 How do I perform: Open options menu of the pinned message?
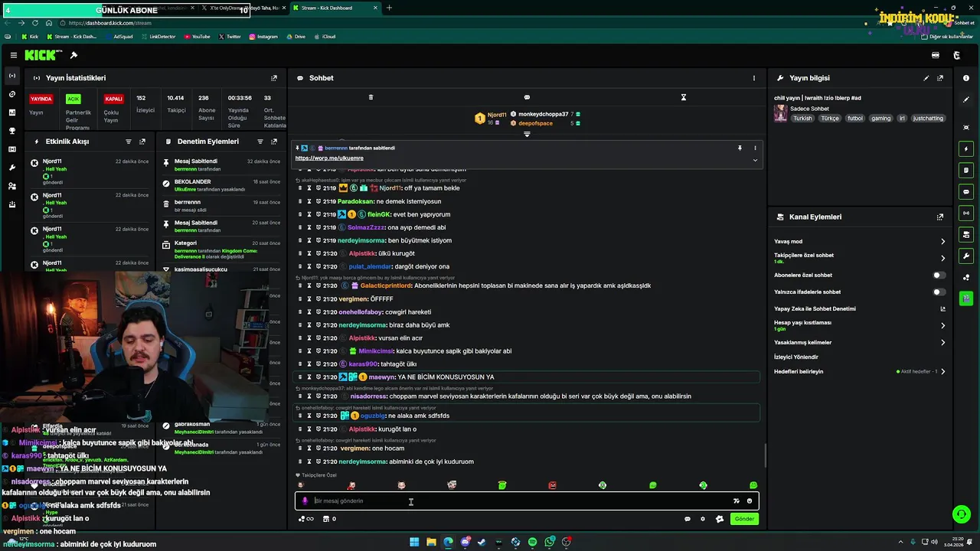coord(755,148)
